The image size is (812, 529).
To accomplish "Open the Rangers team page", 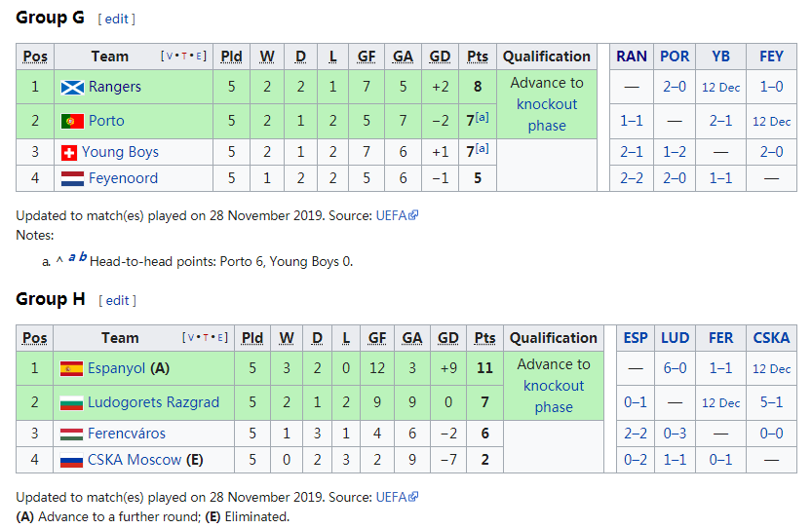I will [x=114, y=87].
